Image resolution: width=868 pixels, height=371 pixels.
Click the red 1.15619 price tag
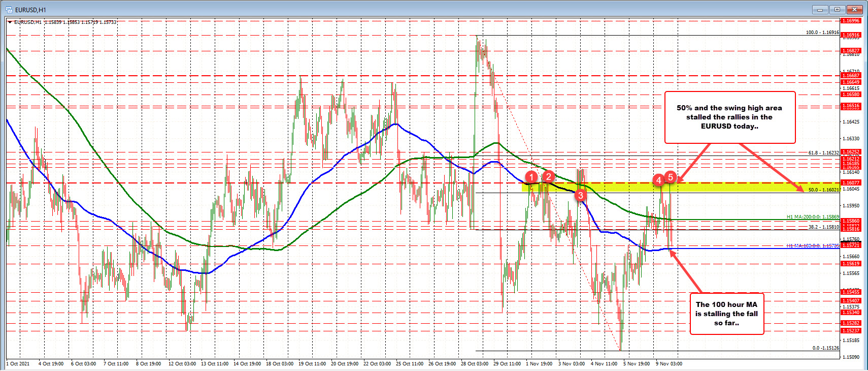(x=851, y=264)
